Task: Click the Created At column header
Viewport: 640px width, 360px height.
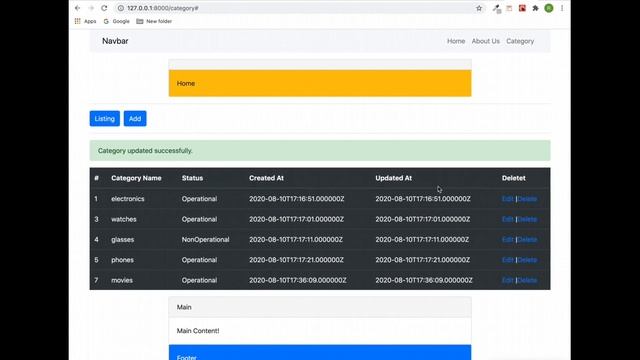Action: tap(266, 178)
